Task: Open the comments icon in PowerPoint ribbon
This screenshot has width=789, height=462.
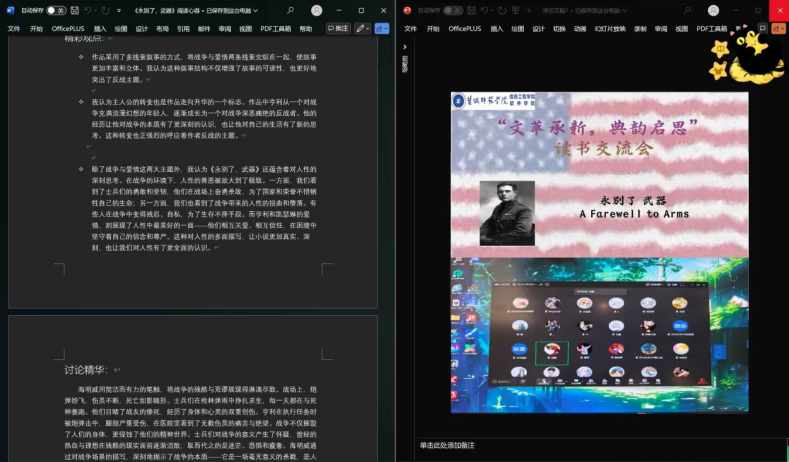Action: click(x=762, y=28)
